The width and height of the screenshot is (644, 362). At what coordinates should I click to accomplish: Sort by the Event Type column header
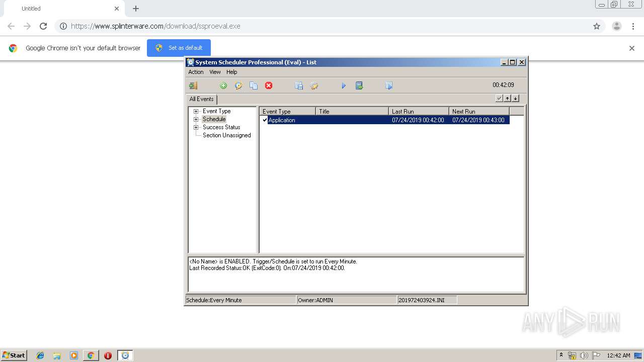pyautogui.click(x=287, y=111)
